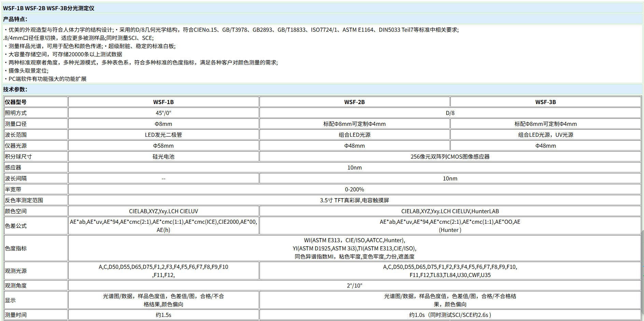Image resolution: width=644 pixels, height=321 pixels.
Task: Click the 45°/0° illumination cell
Action: point(163,113)
